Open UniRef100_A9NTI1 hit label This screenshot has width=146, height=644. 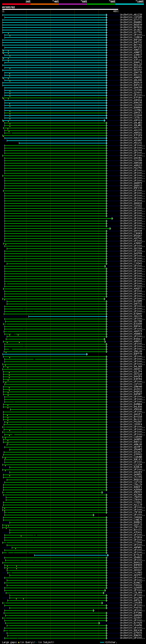coord(131,50)
